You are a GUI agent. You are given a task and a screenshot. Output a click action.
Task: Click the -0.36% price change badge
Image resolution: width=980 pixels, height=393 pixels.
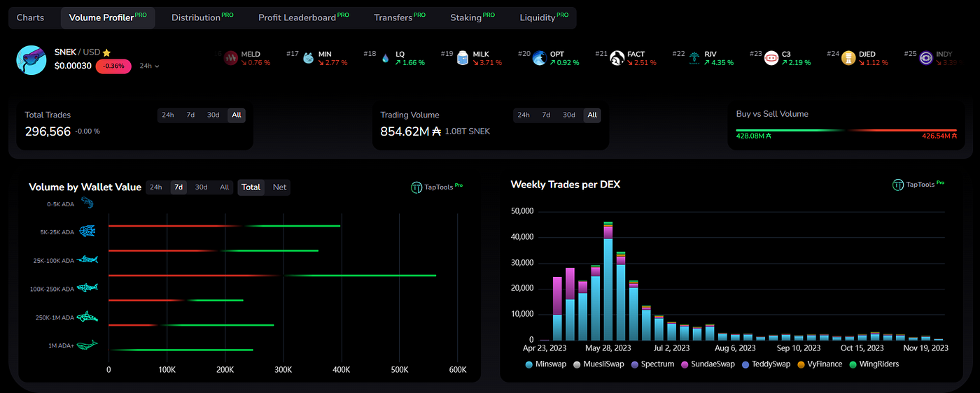click(x=113, y=66)
